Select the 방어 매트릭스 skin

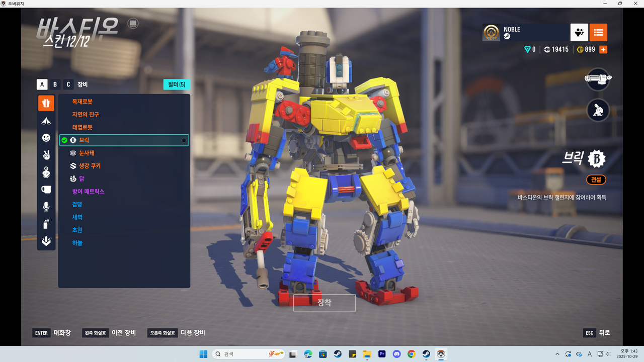(x=124, y=192)
